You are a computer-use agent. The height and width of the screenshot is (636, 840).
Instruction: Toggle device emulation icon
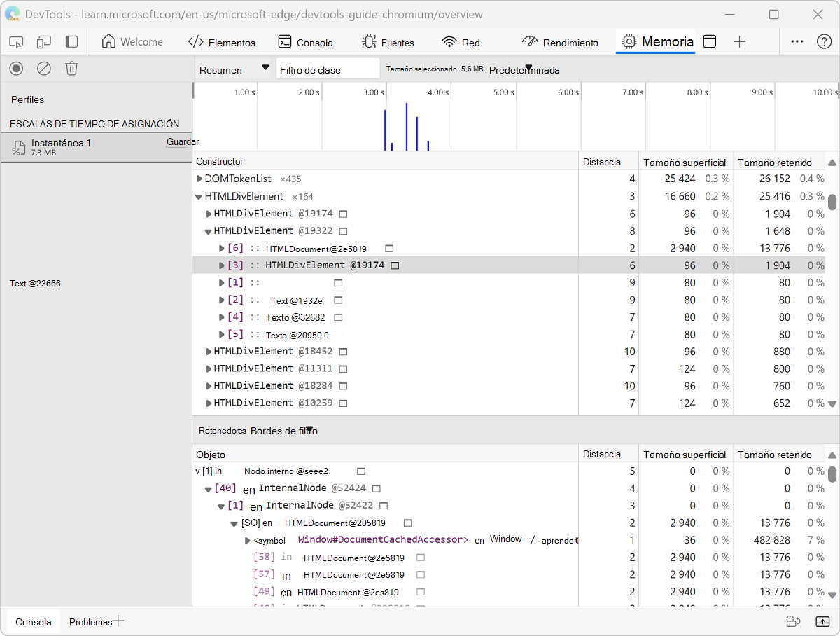[44, 42]
